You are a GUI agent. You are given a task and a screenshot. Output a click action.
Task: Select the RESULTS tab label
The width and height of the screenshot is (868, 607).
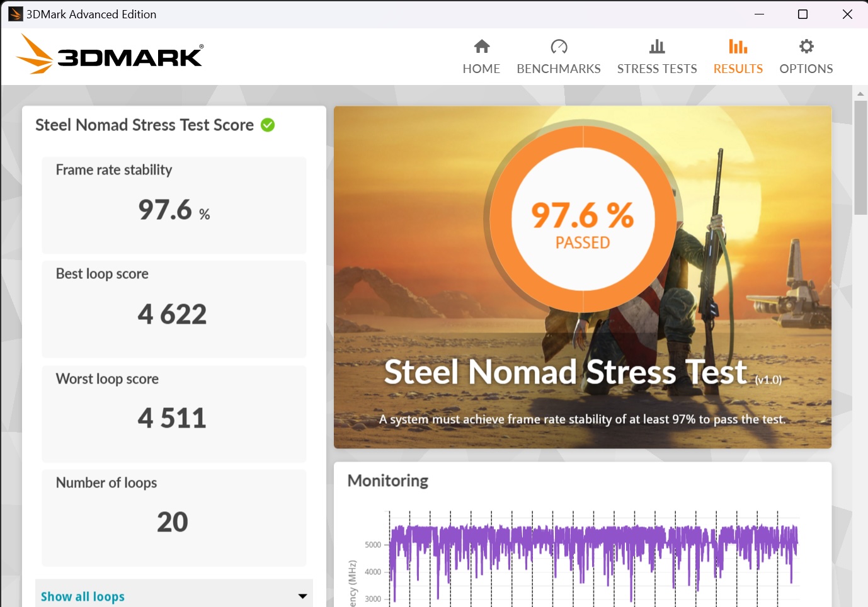738,69
